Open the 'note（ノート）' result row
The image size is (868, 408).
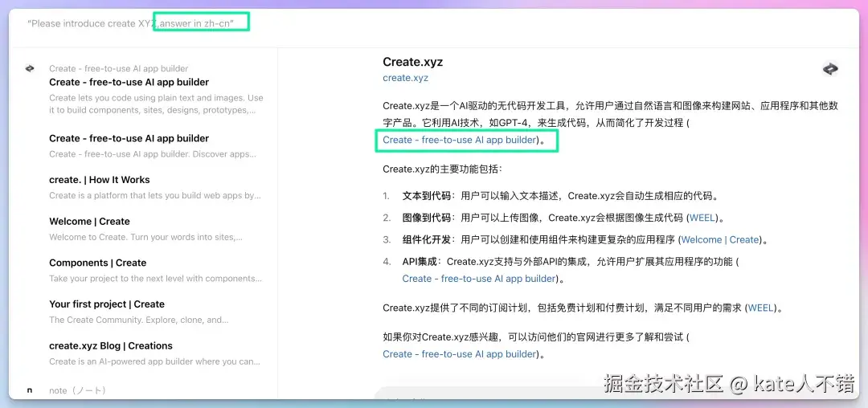click(77, 390)
